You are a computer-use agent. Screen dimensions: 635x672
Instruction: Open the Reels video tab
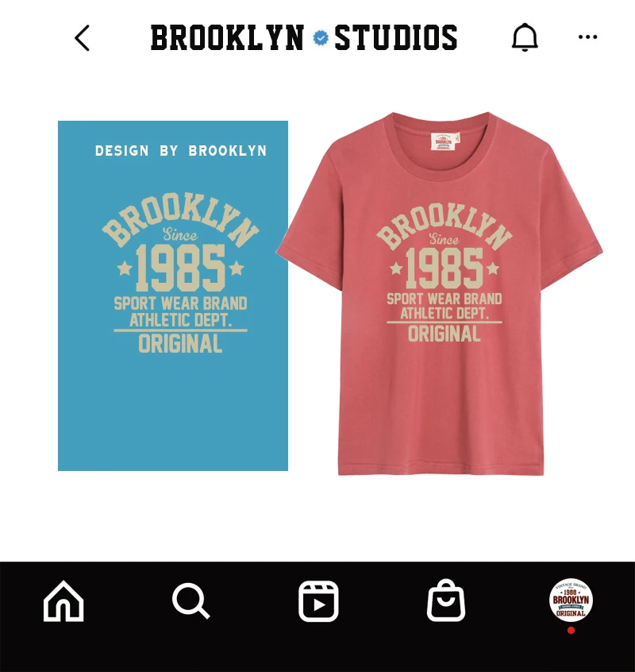(x=318, y=601)
